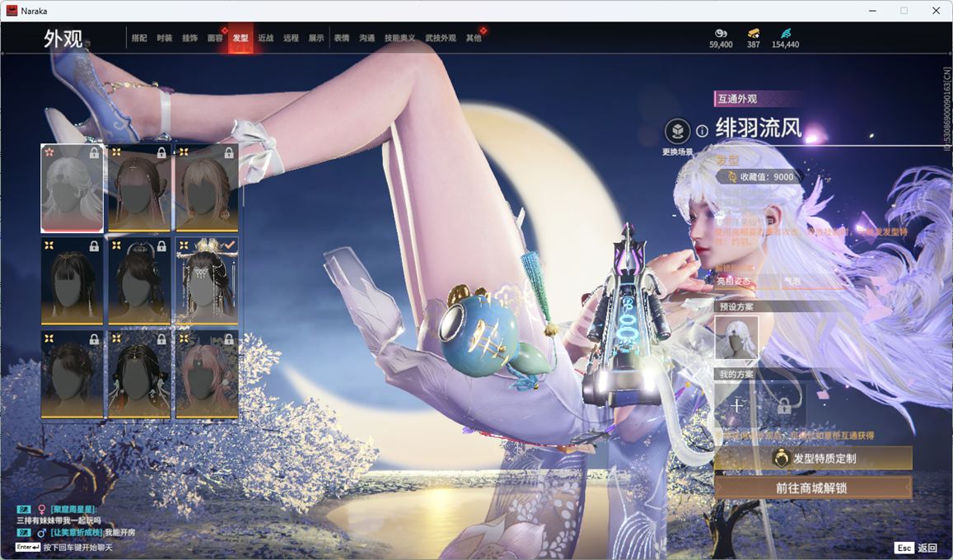
Task: Open the 面容 tab
Action: pos(215,38)
